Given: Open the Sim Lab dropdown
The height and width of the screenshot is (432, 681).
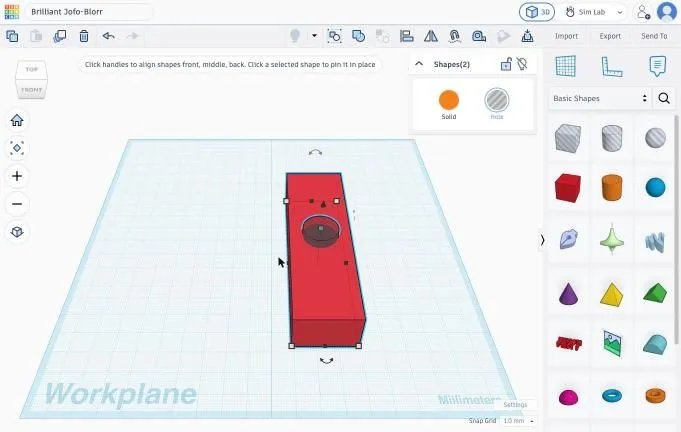Looking at the screenshot, I should 594,12.
